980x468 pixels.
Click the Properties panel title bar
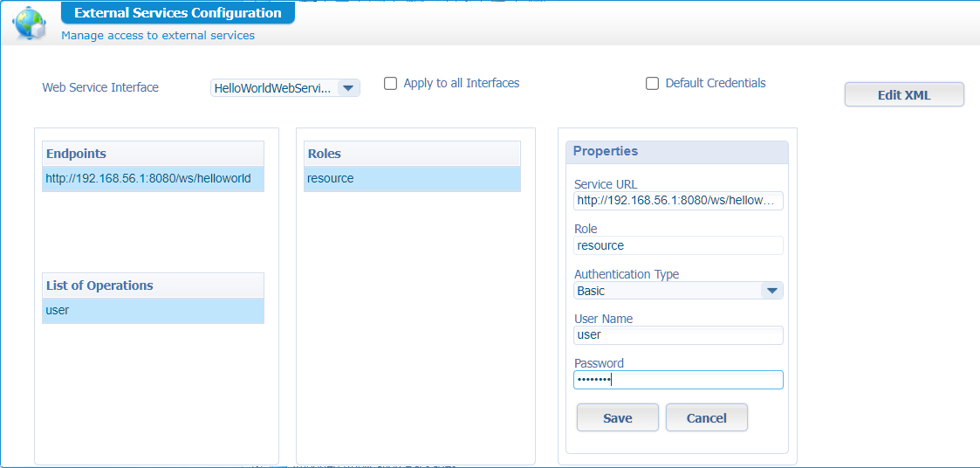(x=676, y=152)
